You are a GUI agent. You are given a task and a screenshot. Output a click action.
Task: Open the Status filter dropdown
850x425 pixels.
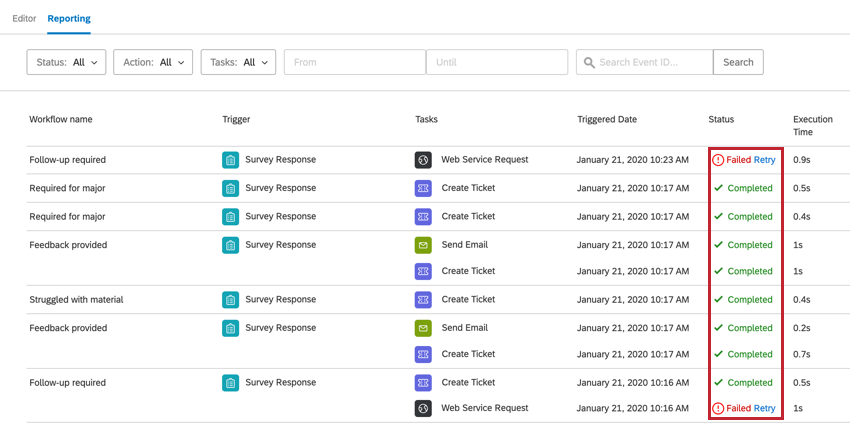point(66,62)
